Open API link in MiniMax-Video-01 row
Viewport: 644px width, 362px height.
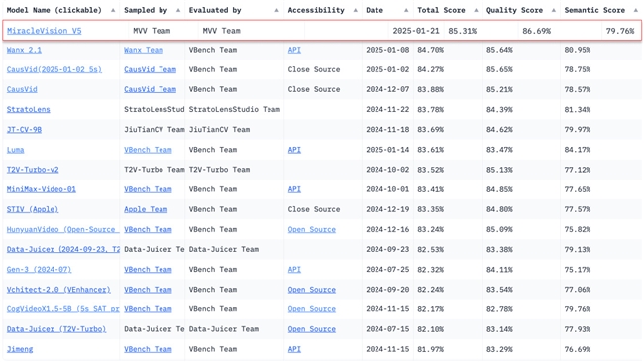[294, 189]
